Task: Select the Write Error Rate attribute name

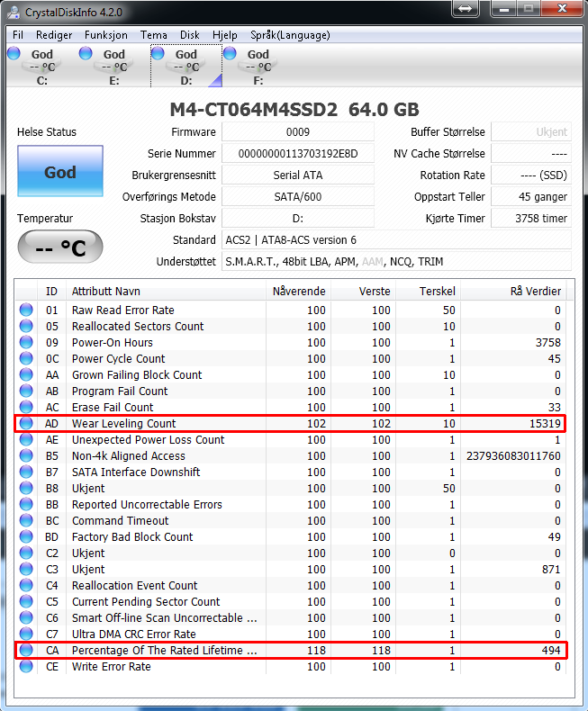Action: (x=111, y=667)
